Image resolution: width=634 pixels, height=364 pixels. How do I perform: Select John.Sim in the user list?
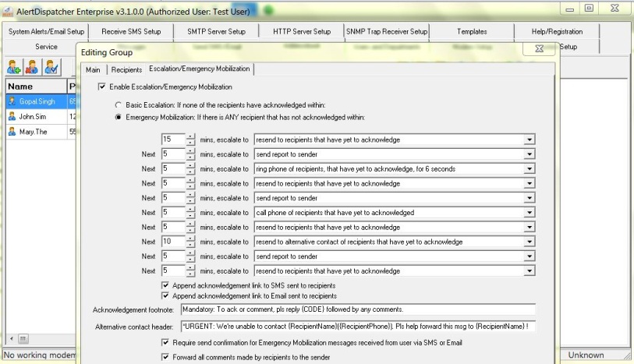pyautogui.click(x=33, y=116)
